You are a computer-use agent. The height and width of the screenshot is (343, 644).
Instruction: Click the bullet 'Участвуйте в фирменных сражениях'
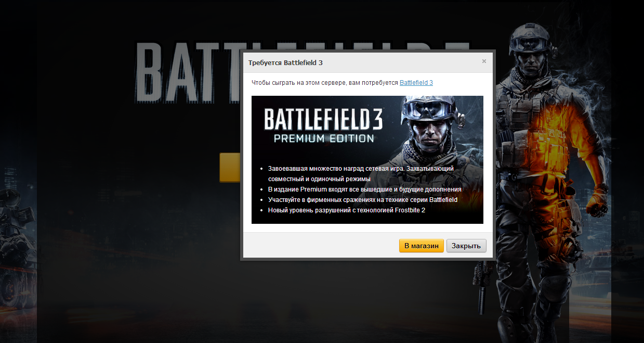(x=363, y=200)
